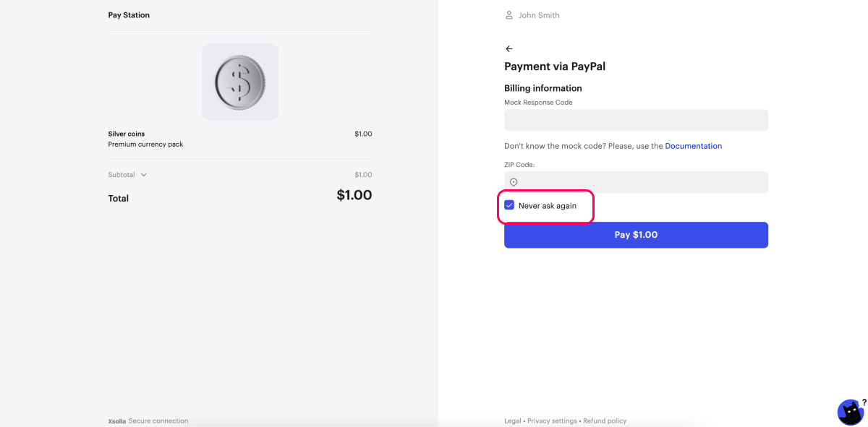
Task: Click the Xsolla Secure connection label
Action: 148,421
